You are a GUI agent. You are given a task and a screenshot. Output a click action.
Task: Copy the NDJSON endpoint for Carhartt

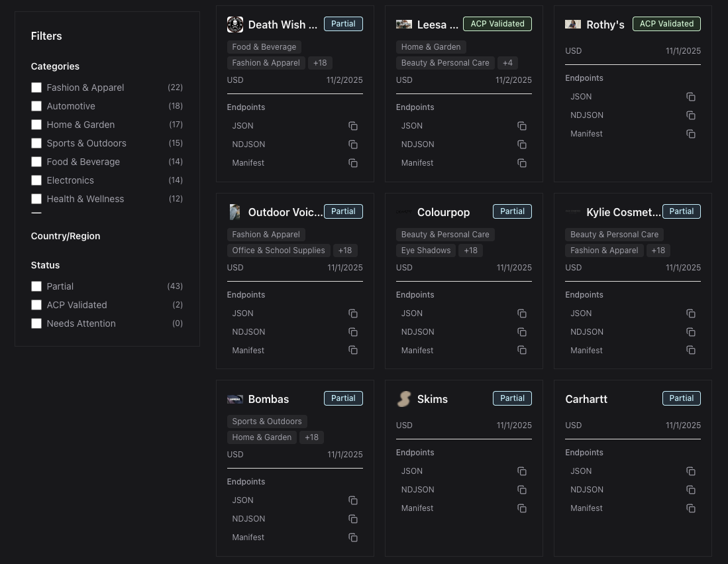pyautogui.click(x=691, y=490)
